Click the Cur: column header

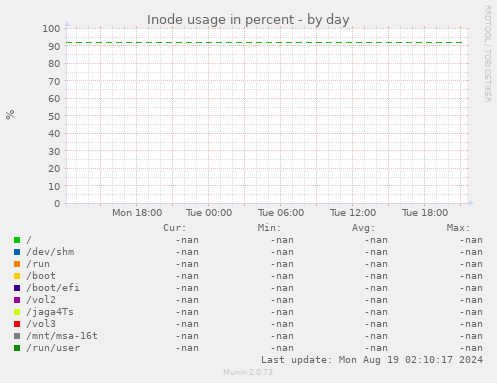click(175, 228)
